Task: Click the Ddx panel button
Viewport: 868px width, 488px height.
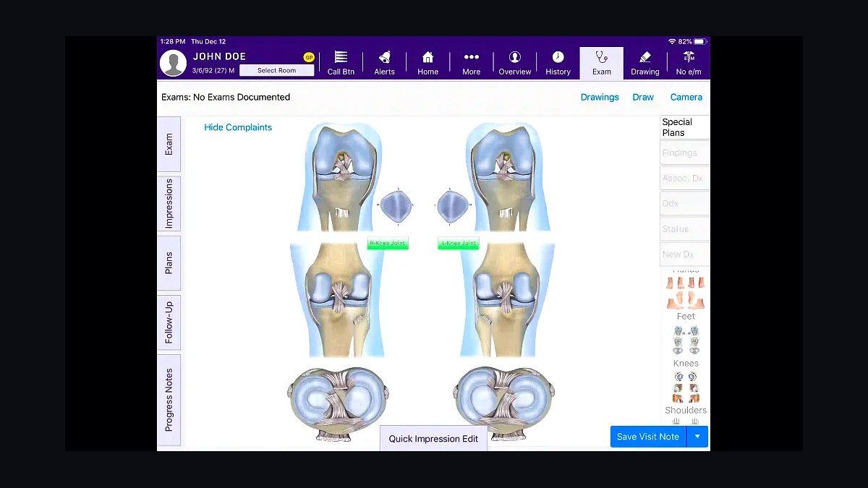Action: click(685, 203)
